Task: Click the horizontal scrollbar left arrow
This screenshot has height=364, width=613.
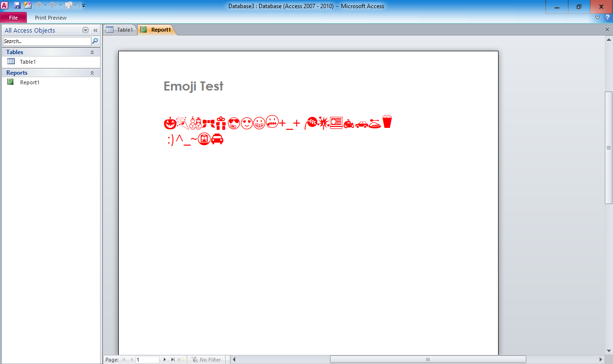Action: click(x=234, y=360)
